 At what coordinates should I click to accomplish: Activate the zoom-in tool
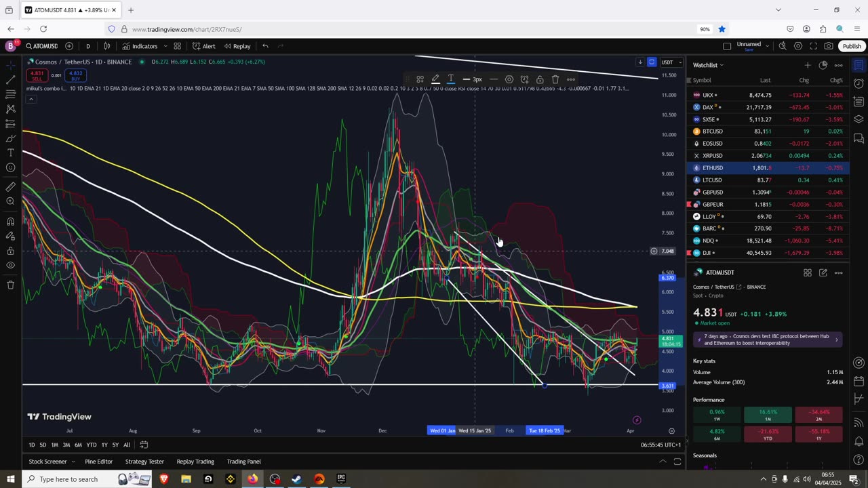[x=10, y=201]
